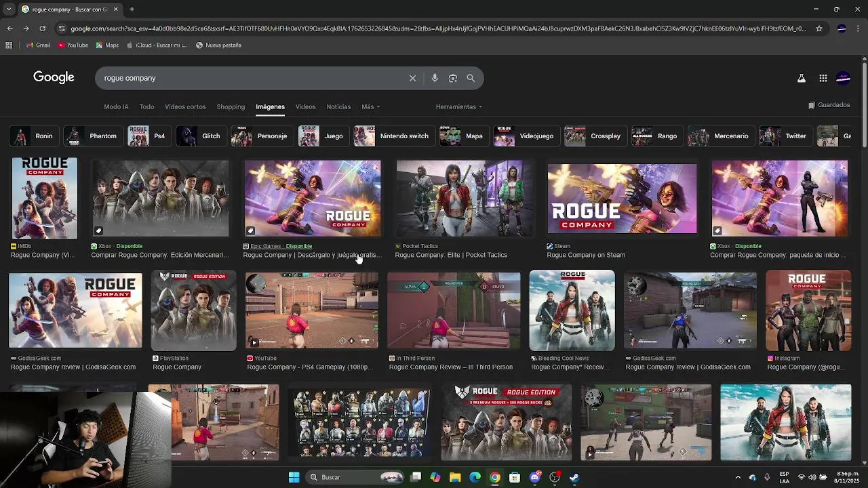Open YouTube PS4 Gameplay image result
Screen dimensions: 868x488
[312, 310]
